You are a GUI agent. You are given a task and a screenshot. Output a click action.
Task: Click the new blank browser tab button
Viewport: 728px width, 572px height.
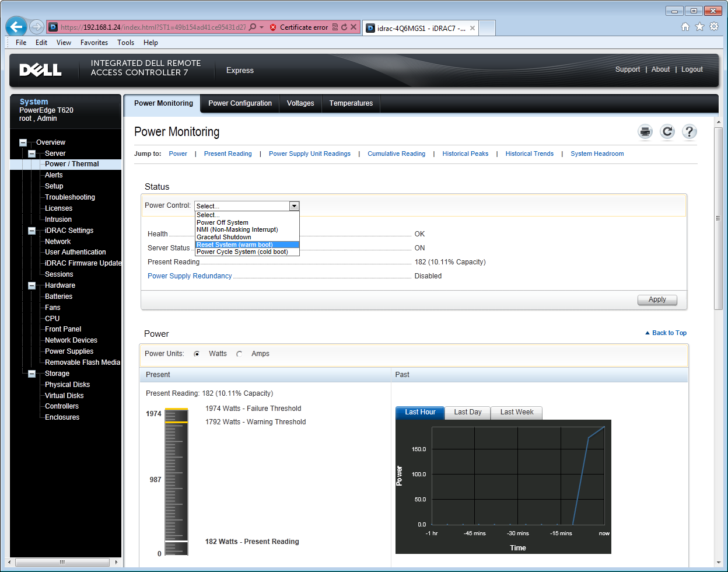click(x=487, y=28)
